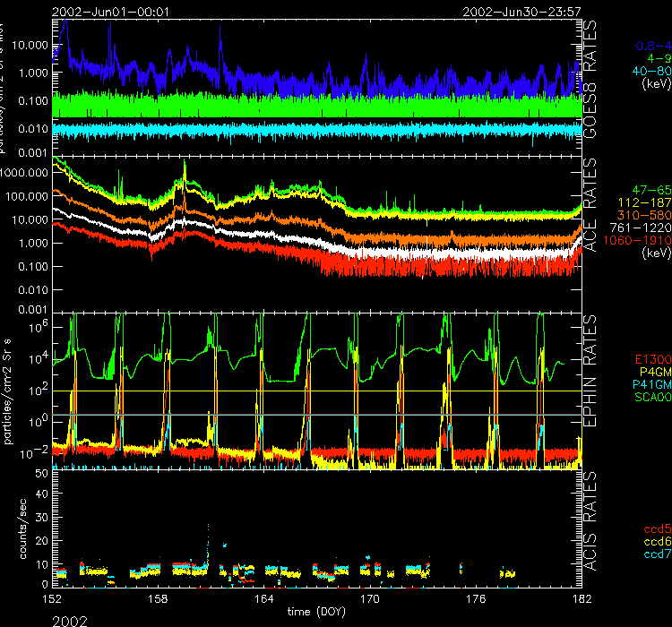The image size is (672, 627).
Task: Click the end date label 2002-Jun30-23:57
Action: tap(521, 12)
